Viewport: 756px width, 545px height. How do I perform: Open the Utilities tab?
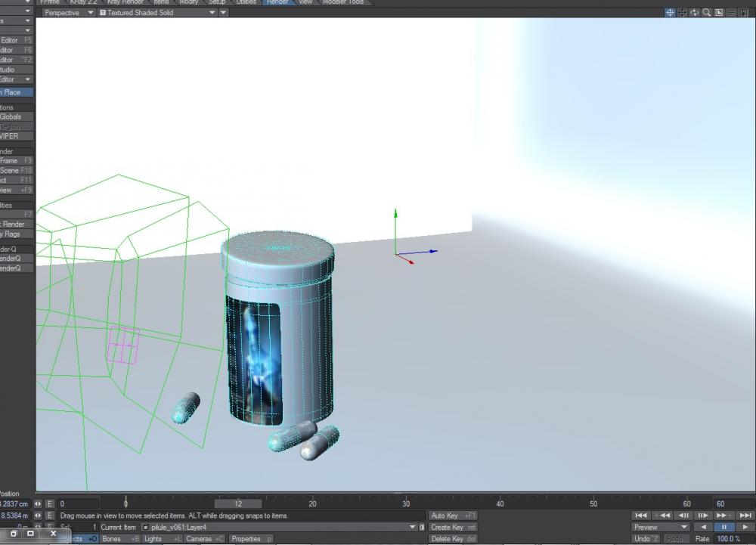246,2
